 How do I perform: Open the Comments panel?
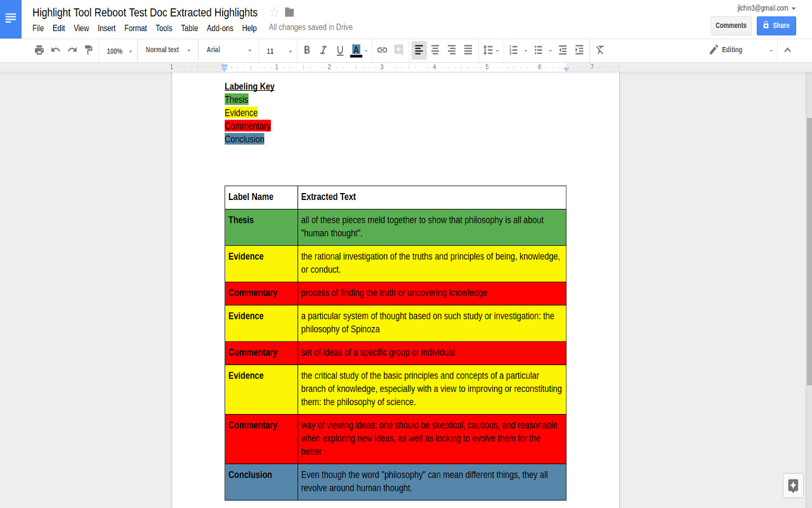point(731,25)
